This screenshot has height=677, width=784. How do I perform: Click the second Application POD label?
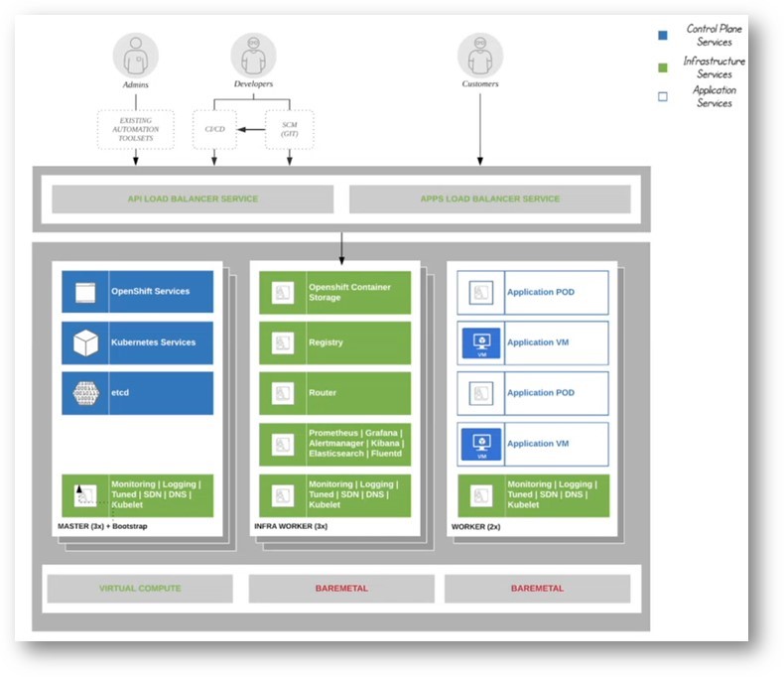pos(541,393)
